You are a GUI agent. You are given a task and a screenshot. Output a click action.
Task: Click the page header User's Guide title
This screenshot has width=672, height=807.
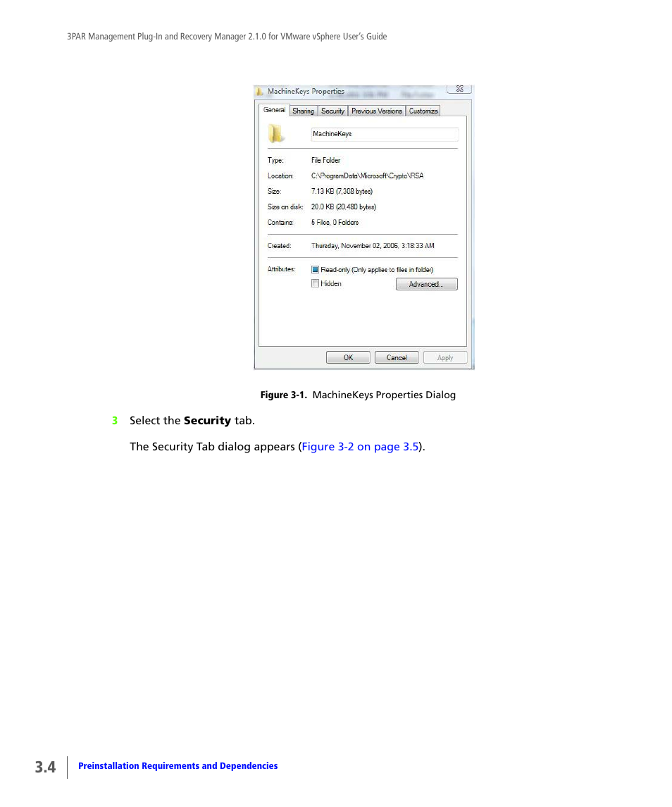[x=227, y=37]
